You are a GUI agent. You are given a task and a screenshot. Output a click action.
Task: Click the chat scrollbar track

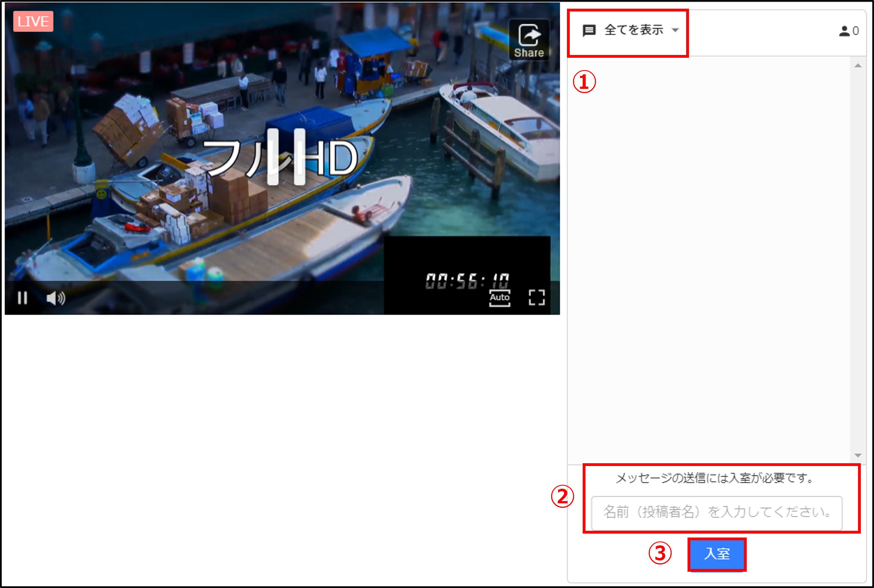[x=857, y=260]
